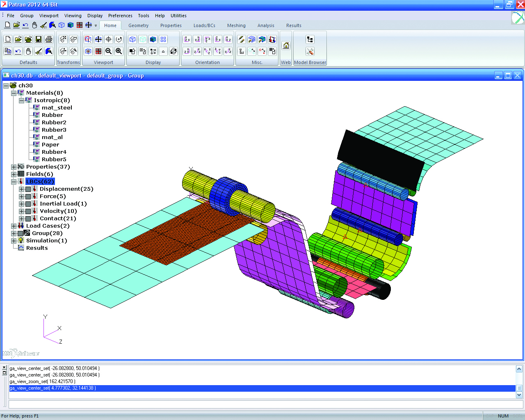Viewport: 525px width, 420px height.
Task: Click the screwdriver tools icon under Model Browser
Action: click(x=310, y=51)
